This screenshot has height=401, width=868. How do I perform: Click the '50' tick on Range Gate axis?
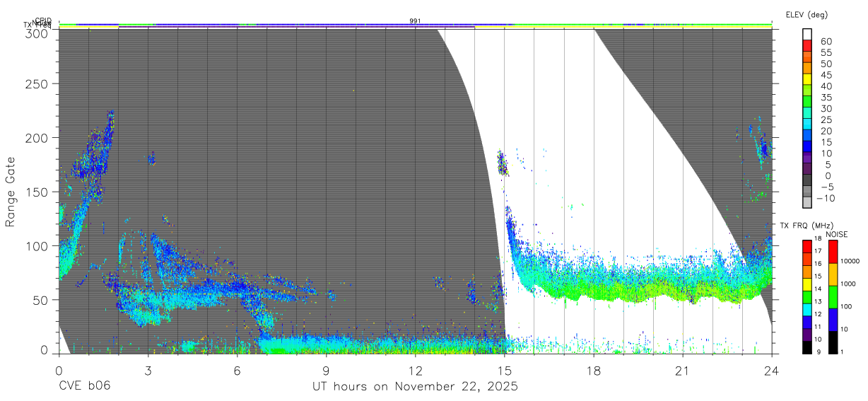coord(41,299)
